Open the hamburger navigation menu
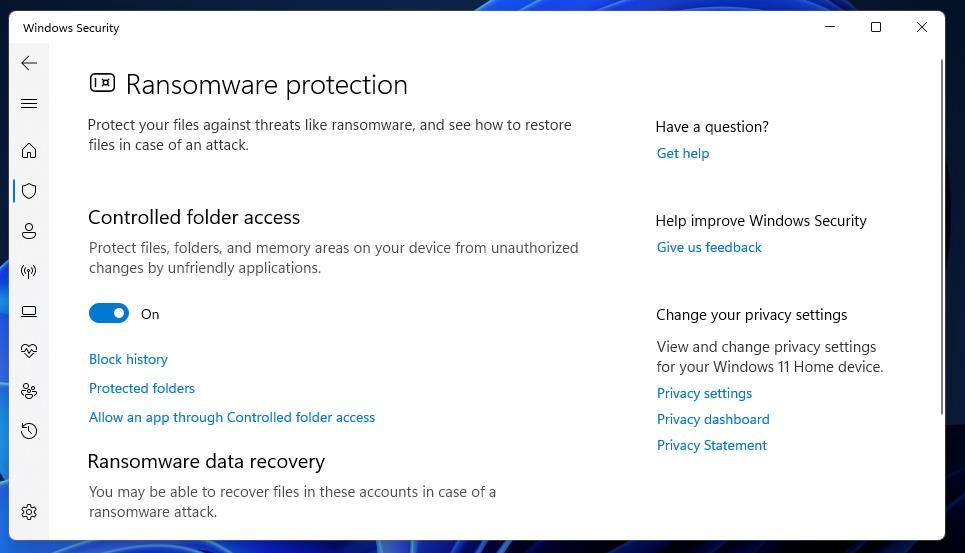Image resolution: width=965 pixels, height=553 pixels. pos(29,103)
